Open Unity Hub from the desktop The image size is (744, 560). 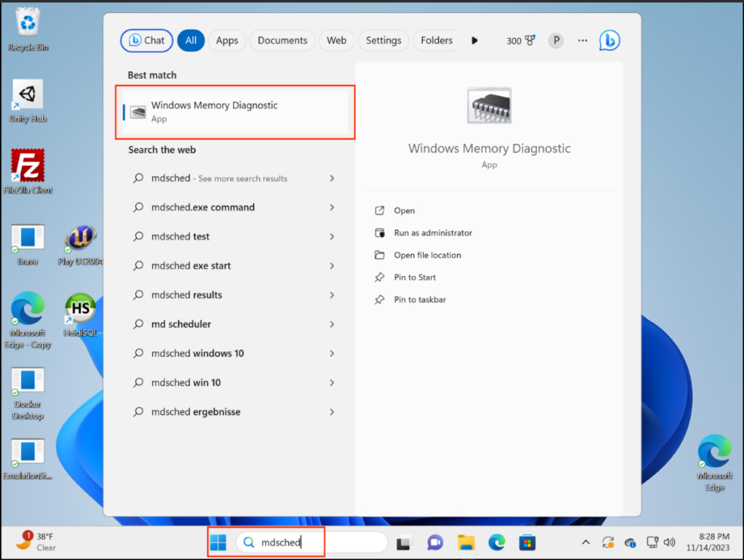(28, 94)
